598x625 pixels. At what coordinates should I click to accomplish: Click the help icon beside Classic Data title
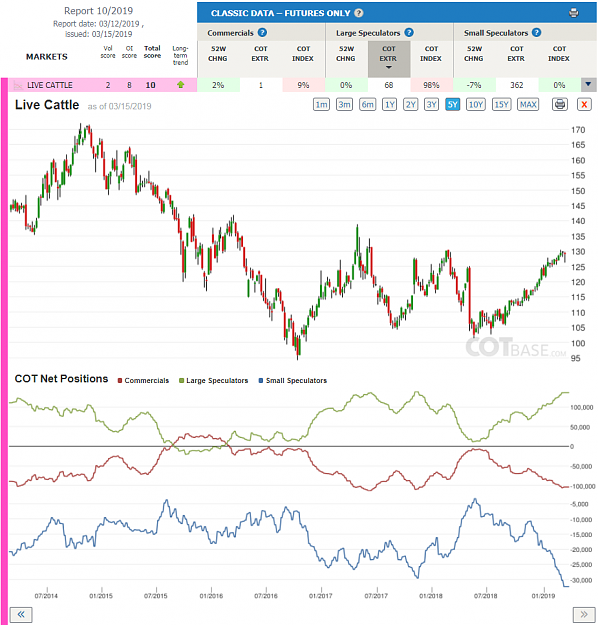click(x=359, y=13)
